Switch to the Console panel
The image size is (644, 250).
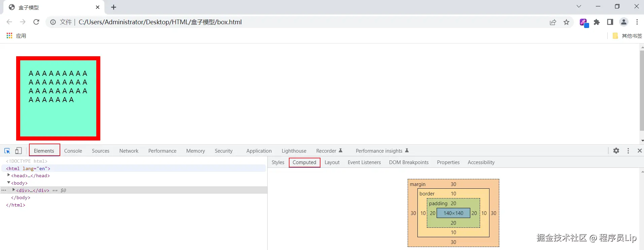coord(73,151)
